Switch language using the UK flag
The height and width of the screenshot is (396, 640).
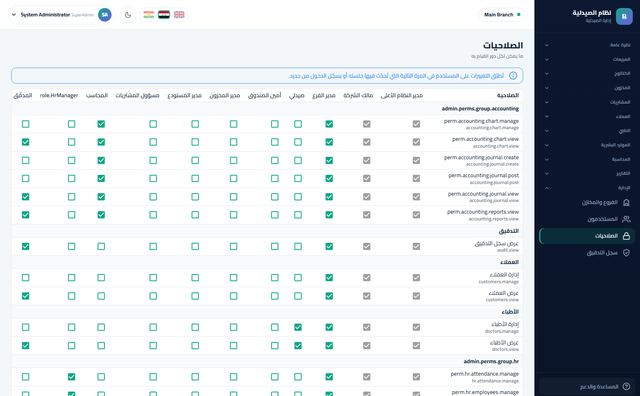(x=179, y=15)
